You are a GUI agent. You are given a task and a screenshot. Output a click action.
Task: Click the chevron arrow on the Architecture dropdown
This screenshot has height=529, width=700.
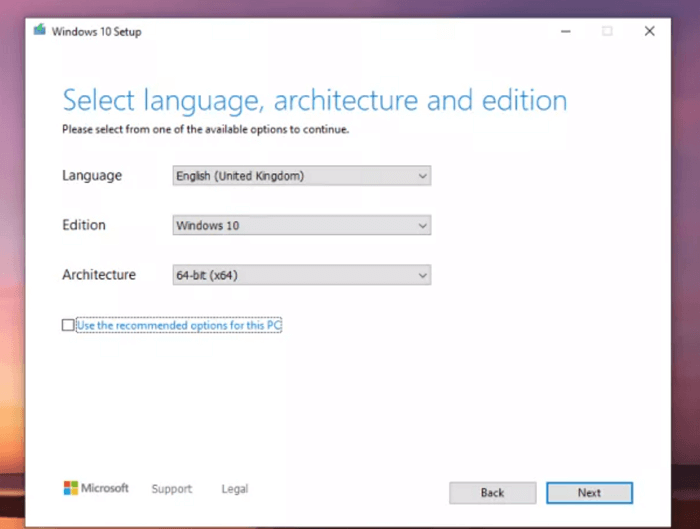(x=422, y=275)
